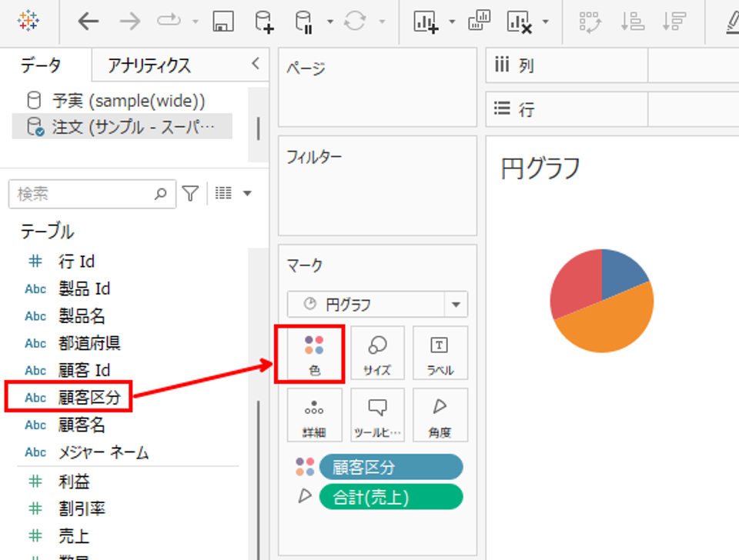The image size is (739, 560).
Task: Select the 製品名 field
Action: [x=82, y=315]
